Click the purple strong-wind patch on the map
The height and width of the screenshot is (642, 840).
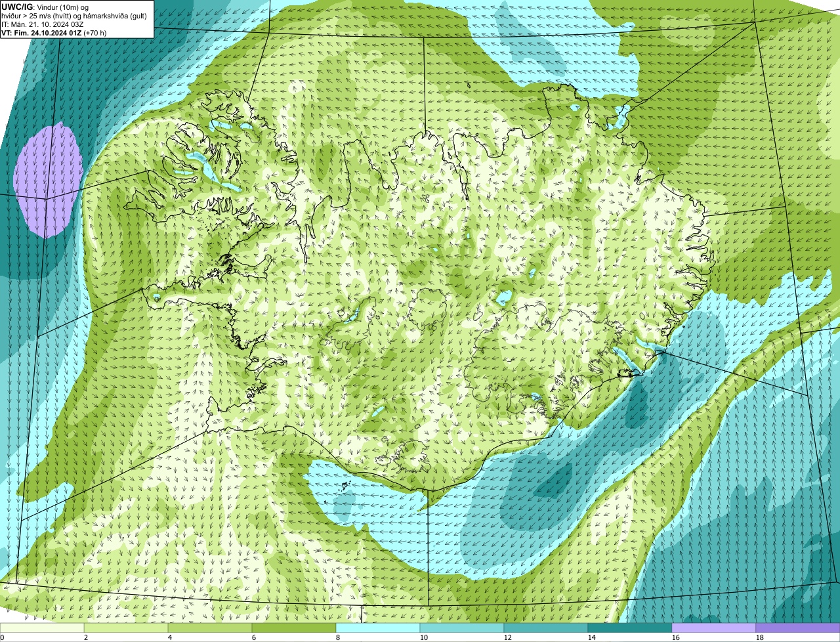pos(48,180)
